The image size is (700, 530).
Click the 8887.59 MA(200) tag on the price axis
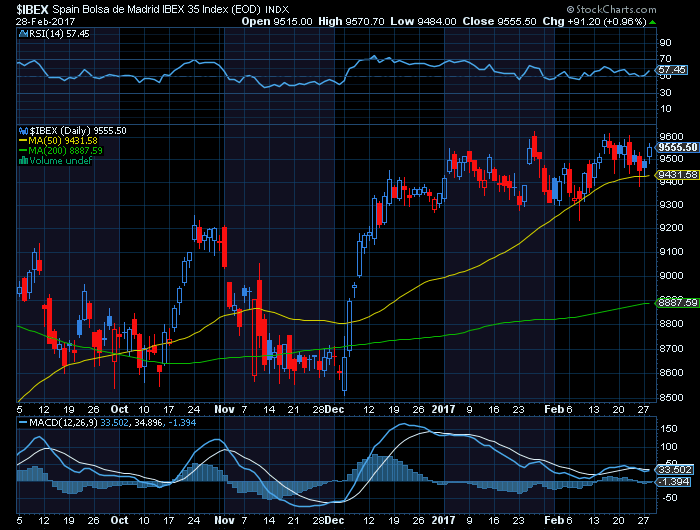pos(677,303)
